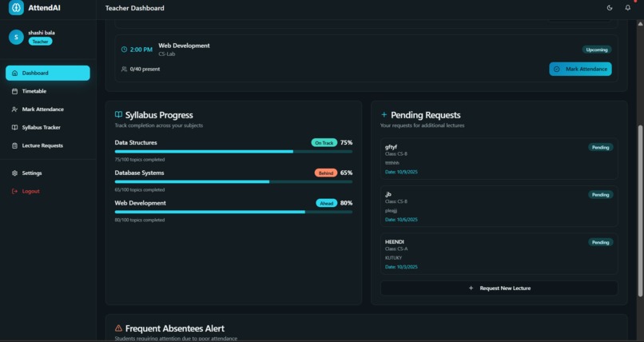The width and height of the screenshot is (644, 342).
Task: Open the Syllabus Tracker page
Action: tap(48, 127)
